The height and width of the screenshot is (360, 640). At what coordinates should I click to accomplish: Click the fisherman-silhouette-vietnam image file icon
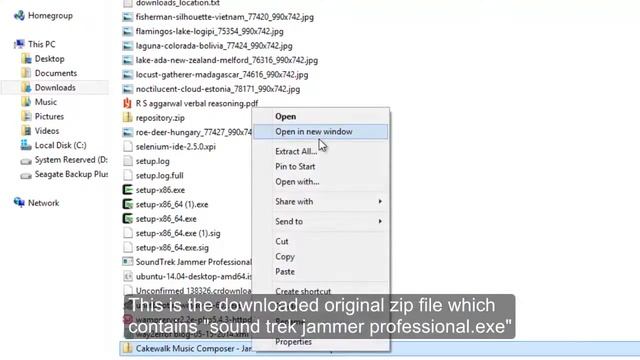pyautogui.click(x=128, y=17)
